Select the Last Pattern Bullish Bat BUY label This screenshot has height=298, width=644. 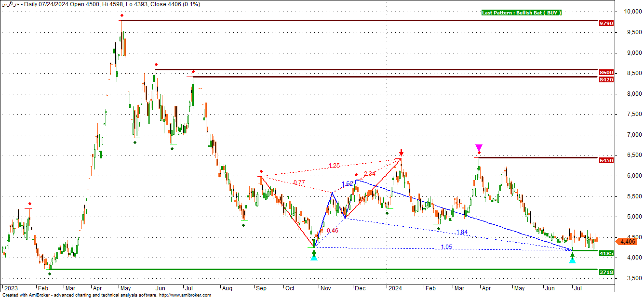[522, 13]
